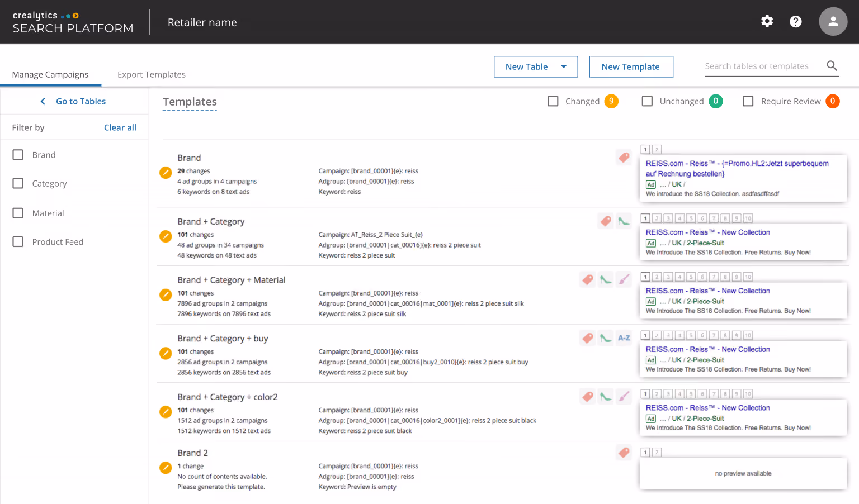The image size is (859, 504).
Task: Click the New Template button
Action: click(631, 66)
